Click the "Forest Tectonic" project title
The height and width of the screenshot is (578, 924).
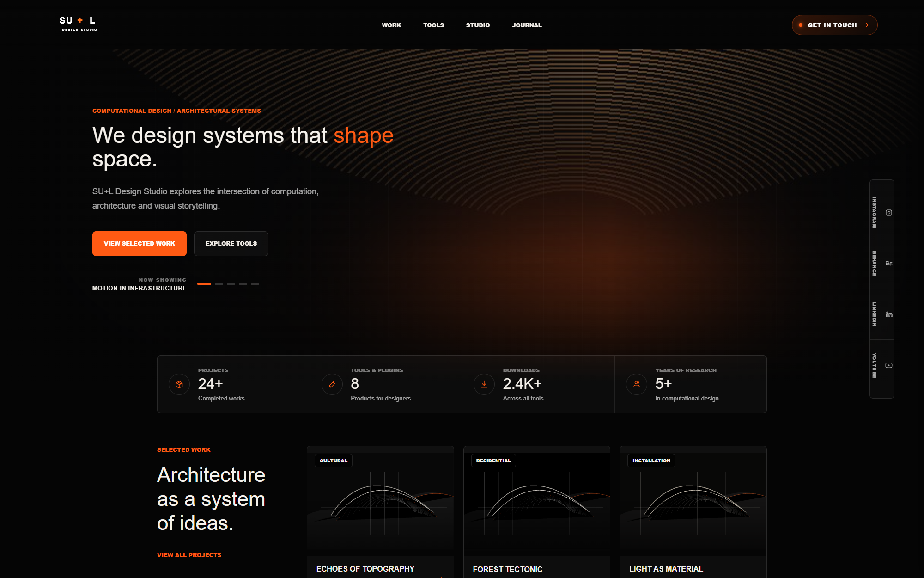pos(508,569)
